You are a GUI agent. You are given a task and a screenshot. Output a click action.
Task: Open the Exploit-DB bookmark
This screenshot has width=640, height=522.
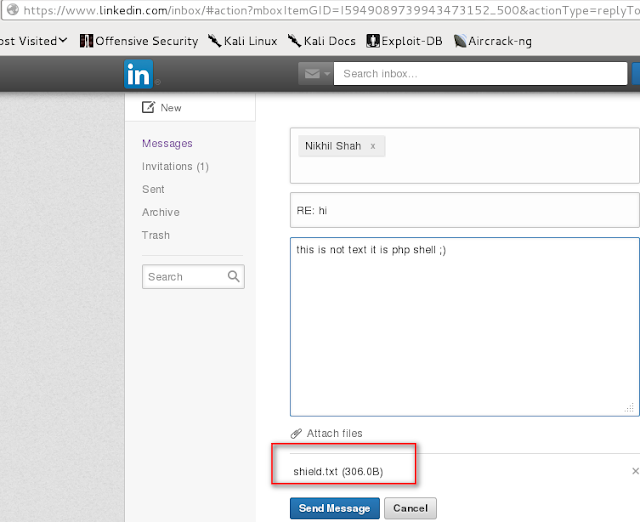pos(404,41)
